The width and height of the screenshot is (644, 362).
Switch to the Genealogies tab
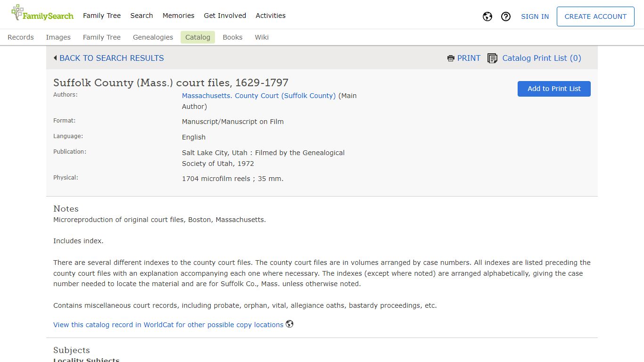153,37
